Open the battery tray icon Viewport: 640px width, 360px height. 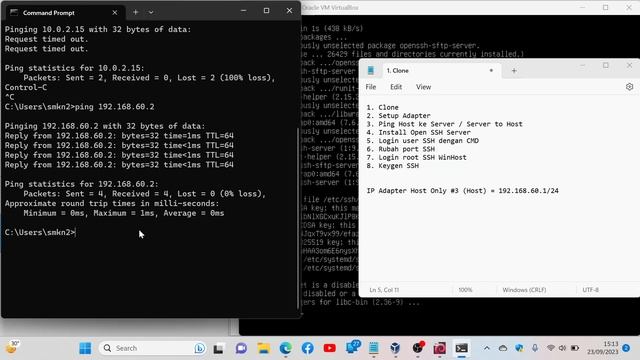(x=575, y=348)
